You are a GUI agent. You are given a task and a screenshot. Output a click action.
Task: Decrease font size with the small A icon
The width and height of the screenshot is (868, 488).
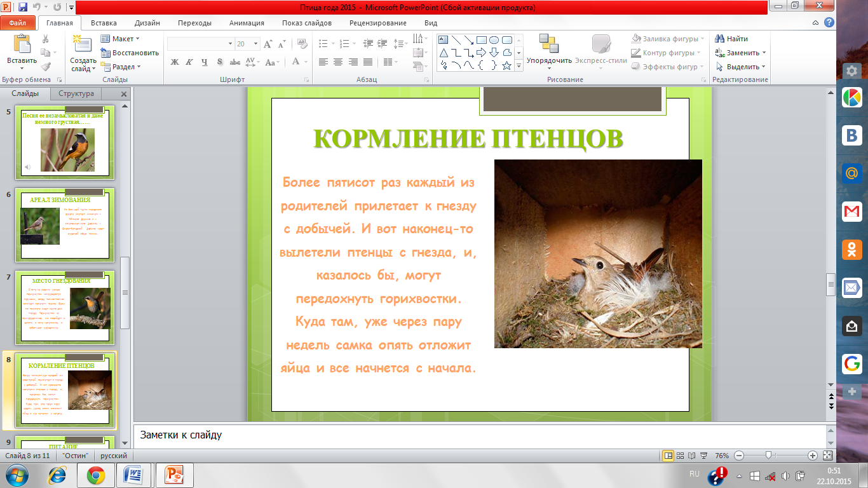(x=281, y=44)
